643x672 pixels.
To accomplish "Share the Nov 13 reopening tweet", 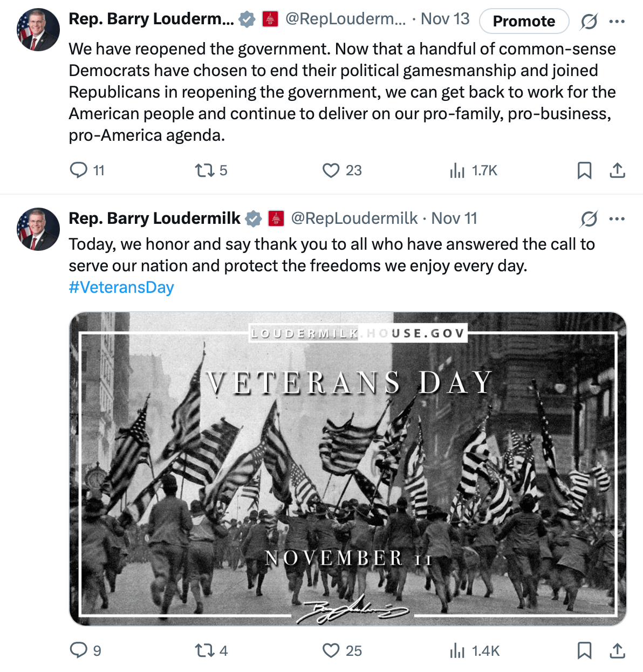I will pos(617,170).
